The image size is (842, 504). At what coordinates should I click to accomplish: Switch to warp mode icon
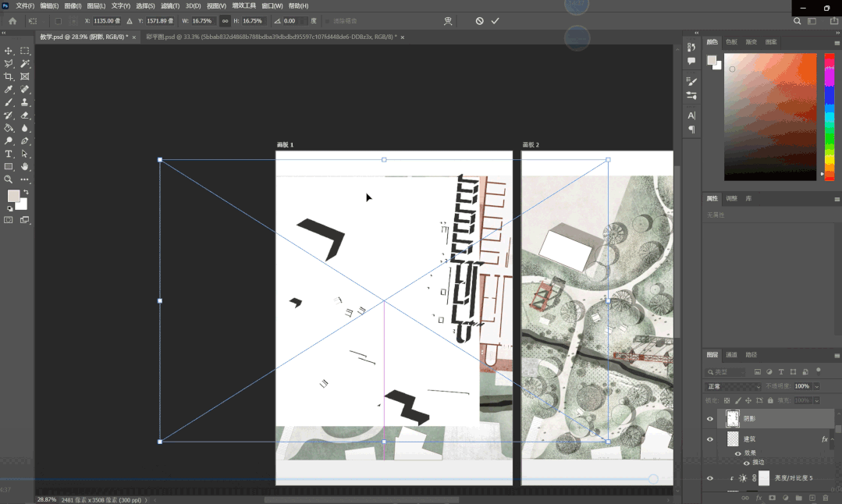pyautogui.click(x=448, y=21)
